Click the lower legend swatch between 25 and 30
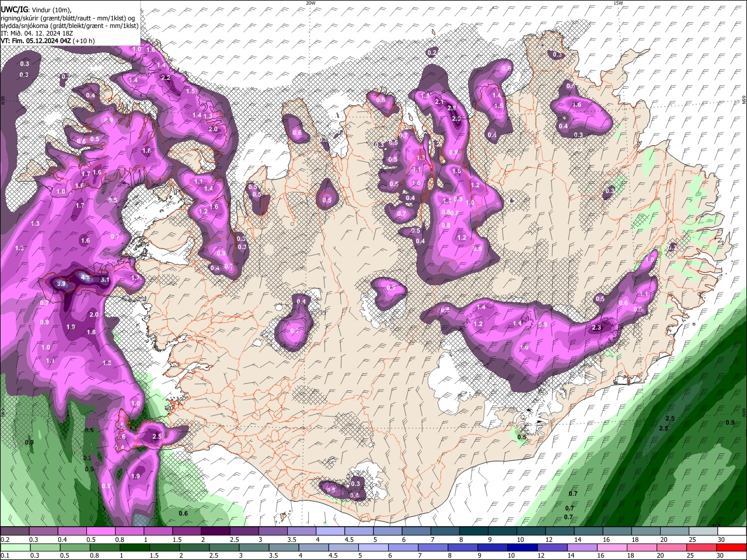 click(x=703, y=547)
